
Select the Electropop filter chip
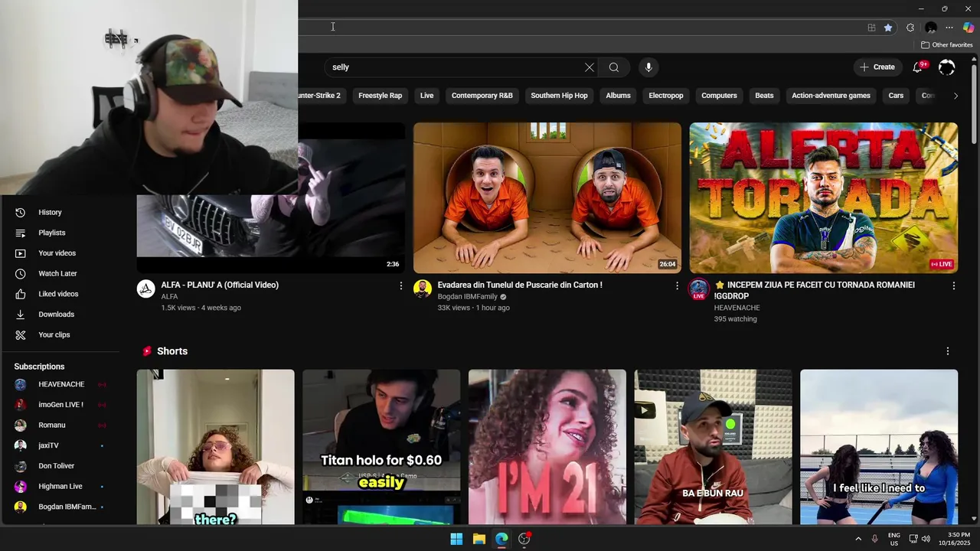[665, 96]
